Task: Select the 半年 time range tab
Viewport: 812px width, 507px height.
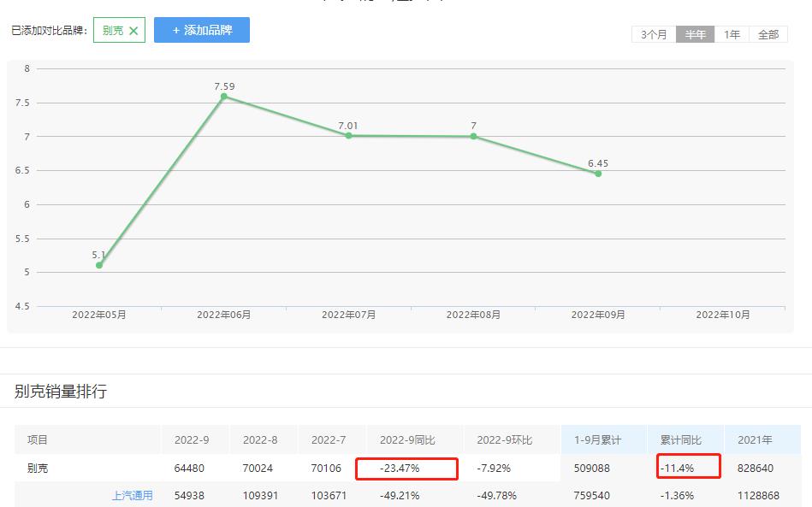Action: coord(695,35)
